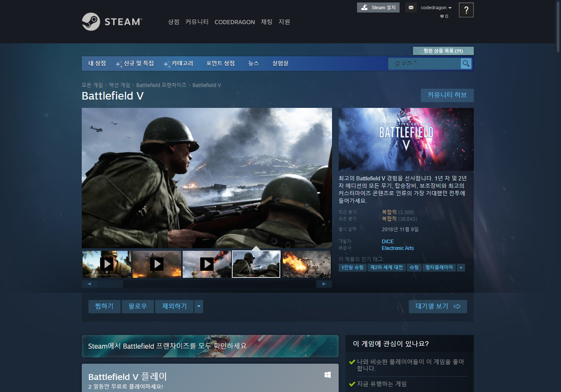Image resolution: width=561 pixels, height=392 pixels.
Task: Click the 제외하기 ignore button
Action: click(174, 306)
